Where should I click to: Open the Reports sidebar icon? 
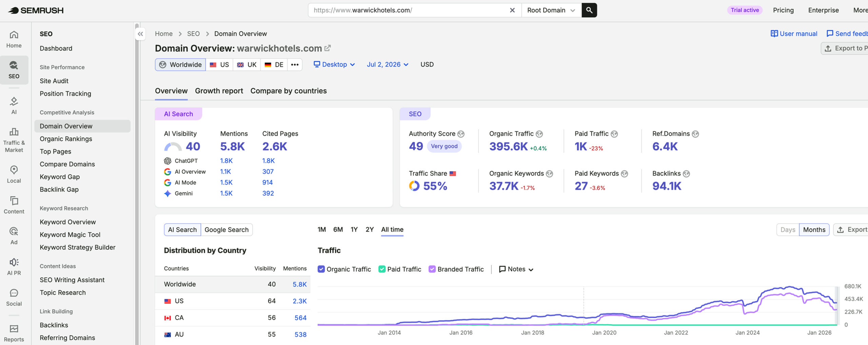[14, 333]
